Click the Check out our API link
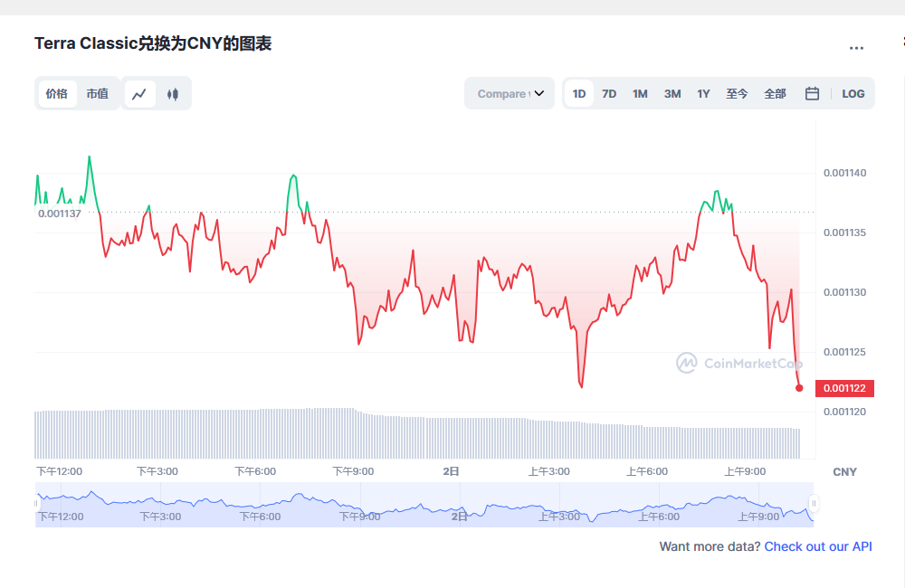This screenshot has width=905, height=588. click(x=818, y=546)
